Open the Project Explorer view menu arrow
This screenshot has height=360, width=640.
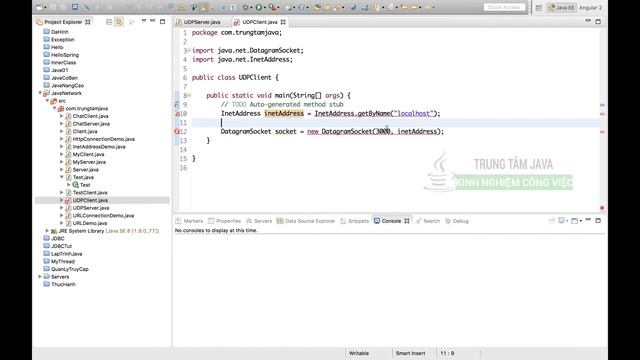[x=144, y=21]
